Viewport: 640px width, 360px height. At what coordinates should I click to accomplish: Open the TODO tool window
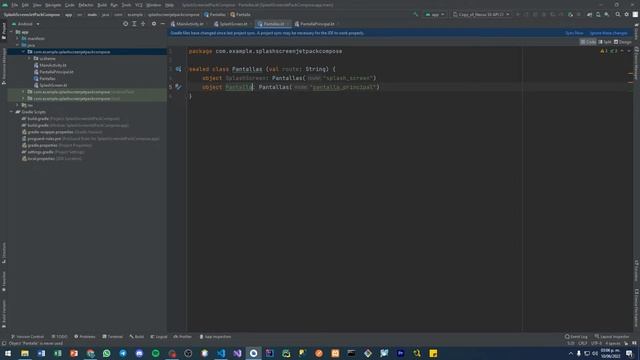point(60,337)
